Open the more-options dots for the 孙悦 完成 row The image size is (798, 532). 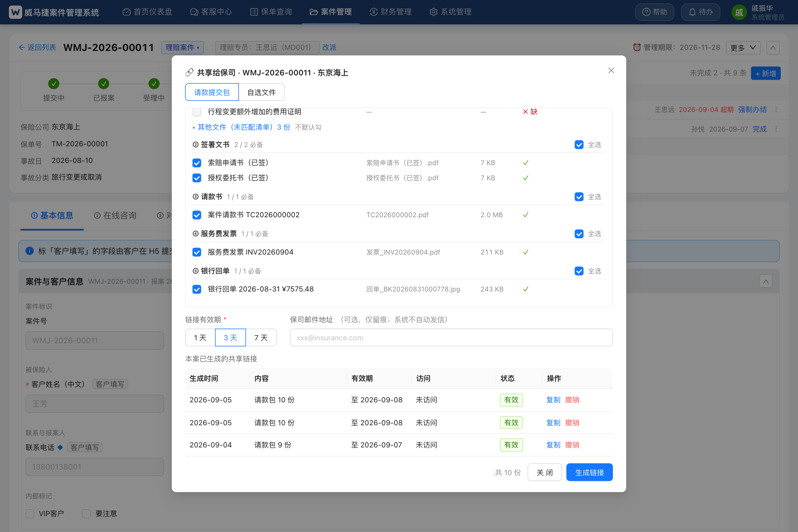click(x=776, y=129)
